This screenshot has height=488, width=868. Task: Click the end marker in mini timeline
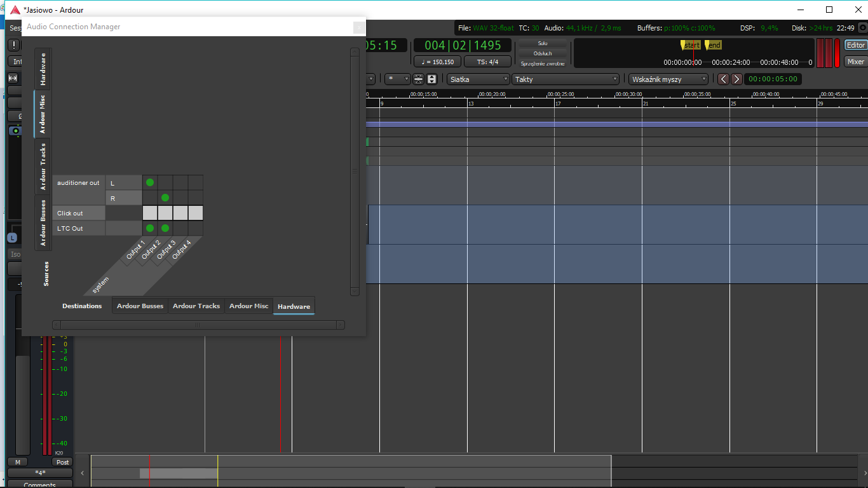point(714,45)
